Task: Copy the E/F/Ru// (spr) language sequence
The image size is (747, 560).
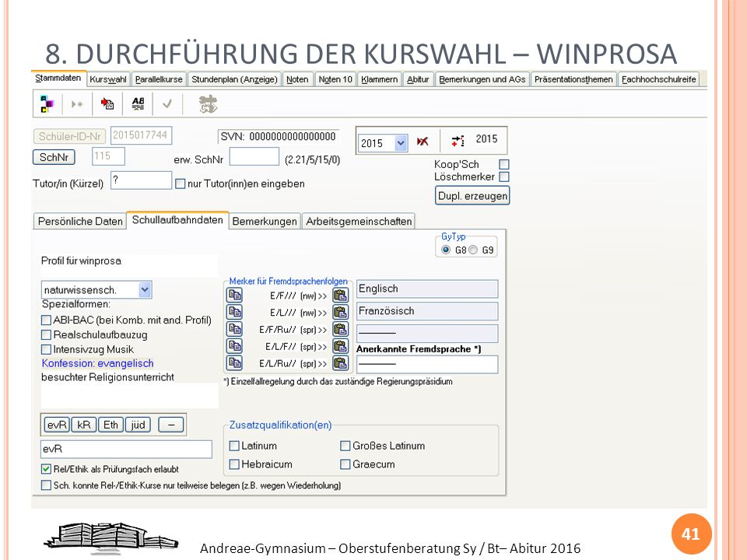Action: point(234,329)
